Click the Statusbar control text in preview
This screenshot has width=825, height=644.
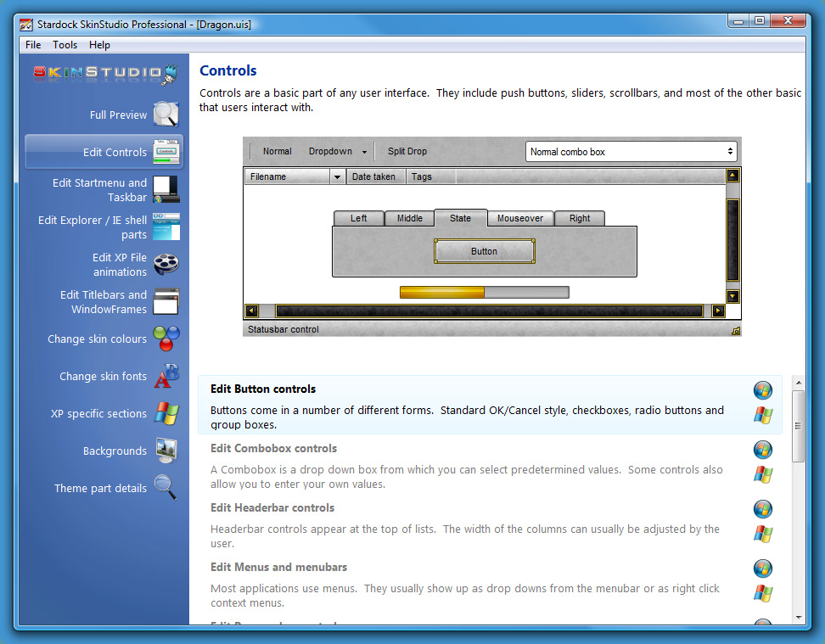[x=283, y=329]
